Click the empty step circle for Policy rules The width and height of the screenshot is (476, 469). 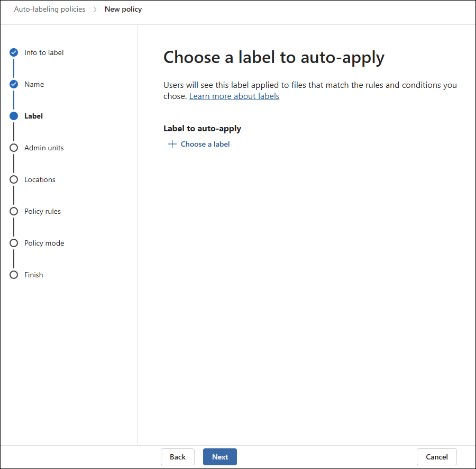click(x=14, y=211)
